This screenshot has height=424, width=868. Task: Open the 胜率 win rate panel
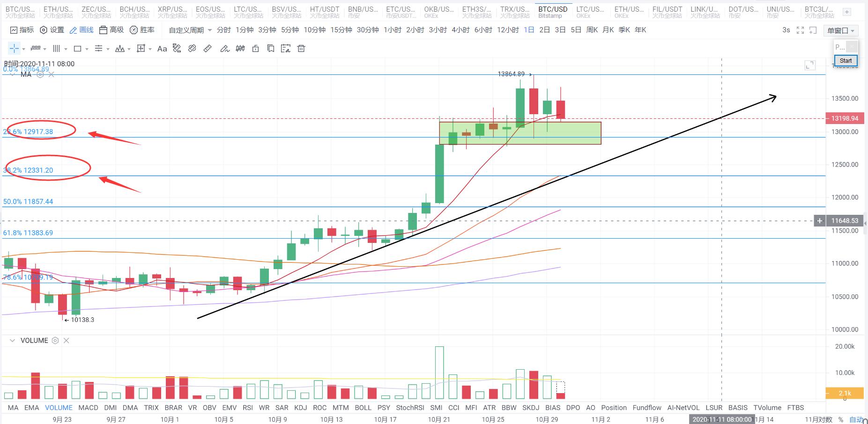[x=142, y=30]
